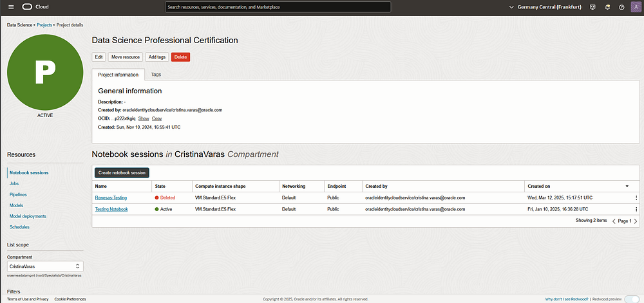Switch to the Tags tab
Screen dimensions: 644x303
pos(156,75)
